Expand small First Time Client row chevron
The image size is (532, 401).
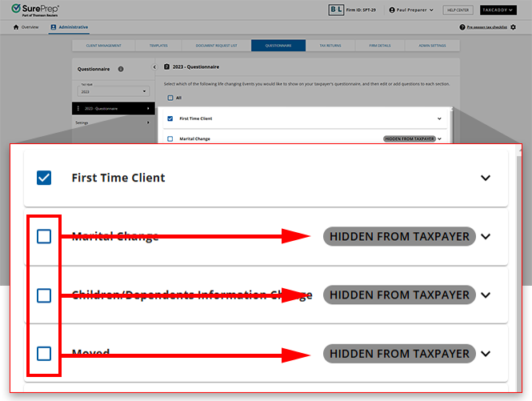[x=439, y=118]
